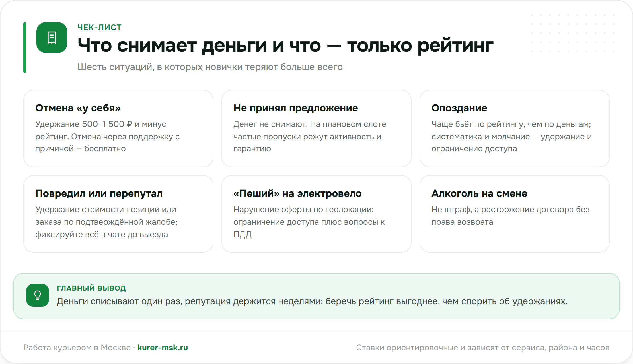Viewport: 633px width, 364px height.
Task: Click the green receipt checklist icon
Action: coord(52,38)
